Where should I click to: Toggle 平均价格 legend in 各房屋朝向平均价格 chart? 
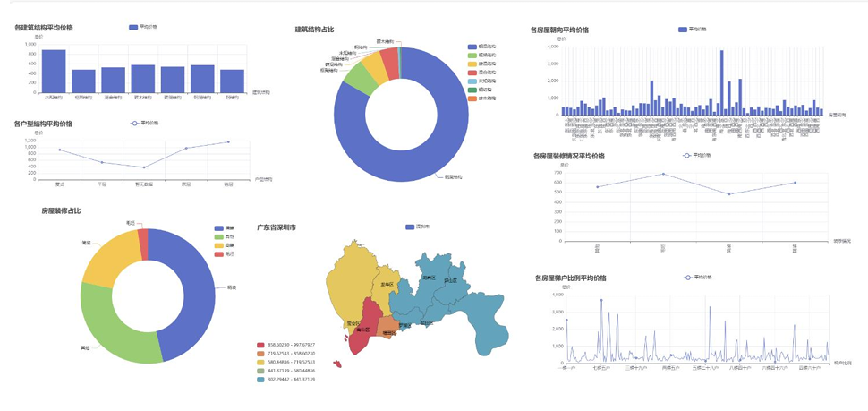tap(692, 30)
